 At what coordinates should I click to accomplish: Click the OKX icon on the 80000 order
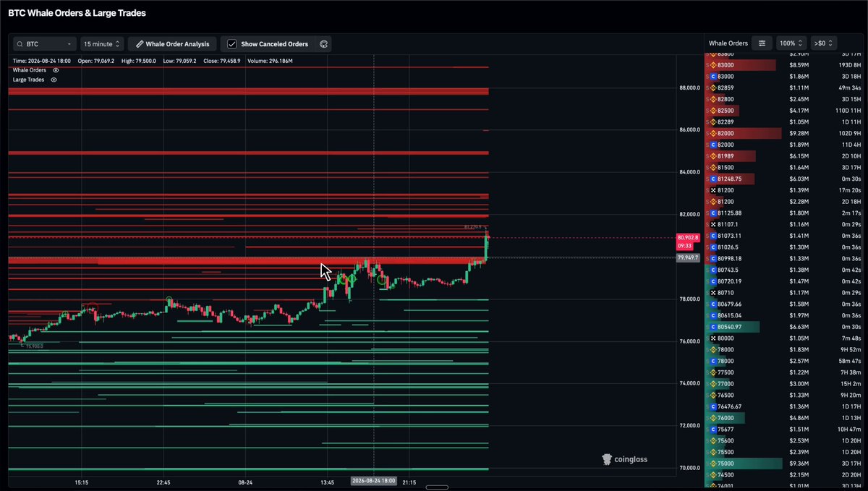[714, 338]
